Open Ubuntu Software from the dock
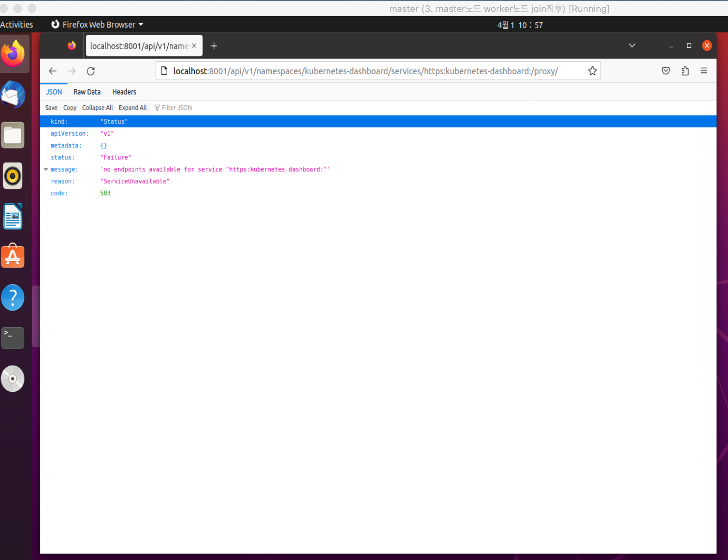The image size is (728, 560). pos(13,256)
